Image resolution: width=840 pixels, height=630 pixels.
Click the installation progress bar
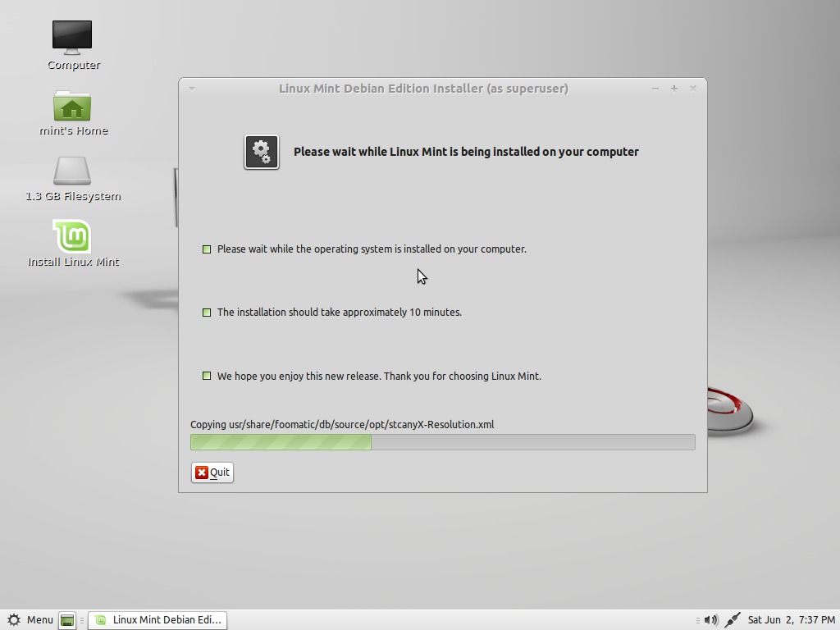442,442
